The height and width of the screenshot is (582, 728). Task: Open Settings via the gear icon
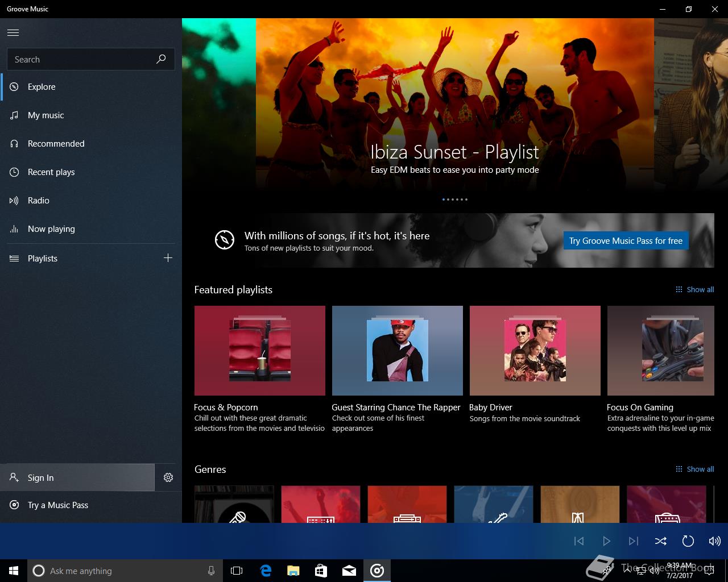coord(168,477)
